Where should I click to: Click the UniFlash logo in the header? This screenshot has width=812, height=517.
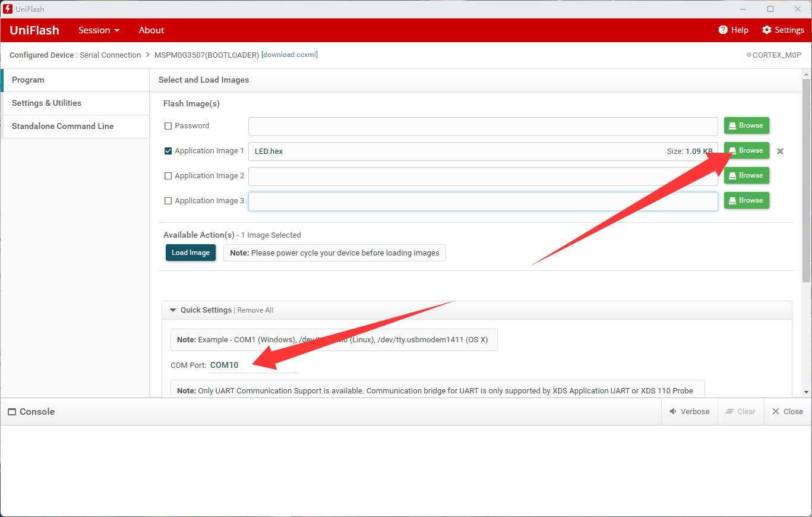tap(34, 30)
